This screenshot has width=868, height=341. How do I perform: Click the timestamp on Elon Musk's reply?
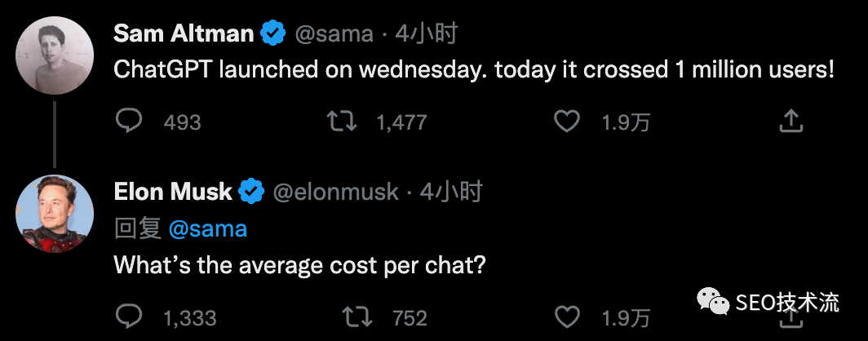pyautogui.click(x=450, y=192)
